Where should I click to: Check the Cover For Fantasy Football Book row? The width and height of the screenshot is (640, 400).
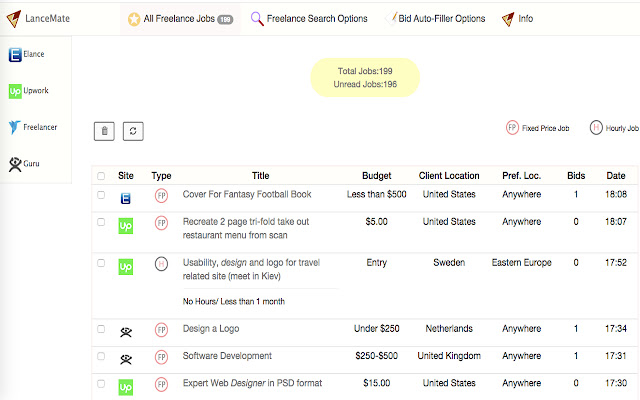point(101,195)
